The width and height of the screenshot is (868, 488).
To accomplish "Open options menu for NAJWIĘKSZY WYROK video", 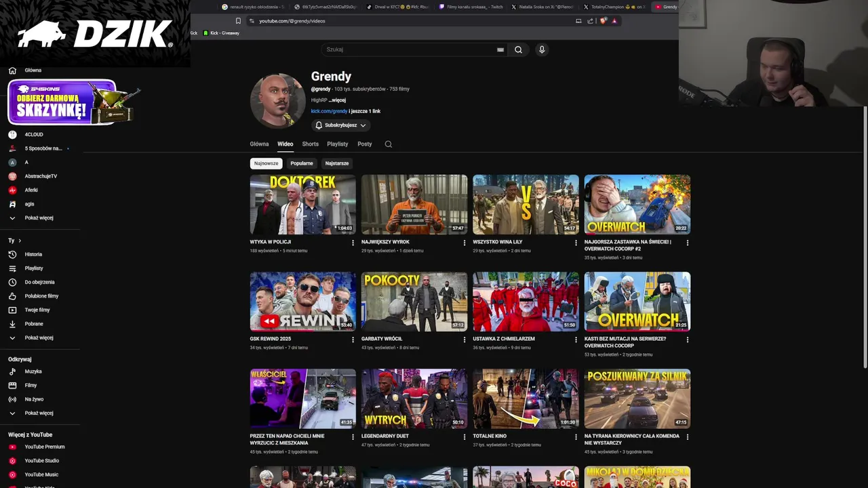I will click(x=465, y=243).
